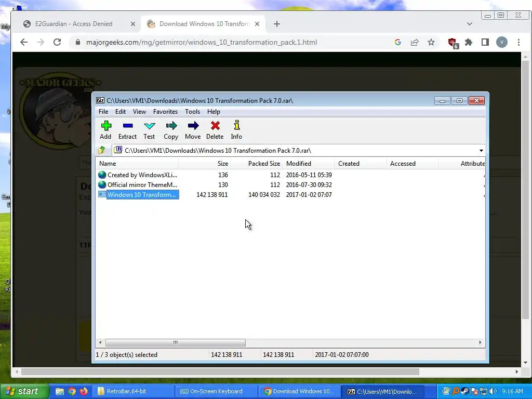Viewport: 532px width, 399px height.
Task: Switch to Download Windows 10 Transformation tab
Action: [x=204, y=24]
